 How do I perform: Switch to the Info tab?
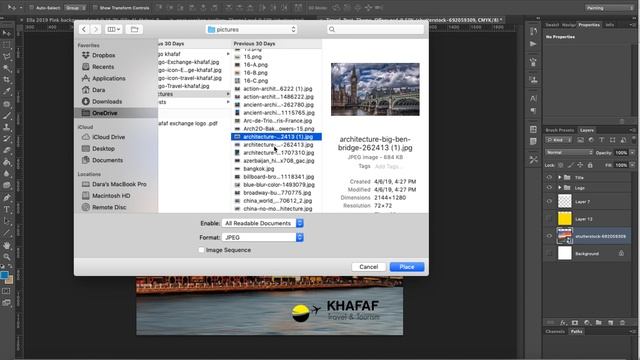[609, 25]
